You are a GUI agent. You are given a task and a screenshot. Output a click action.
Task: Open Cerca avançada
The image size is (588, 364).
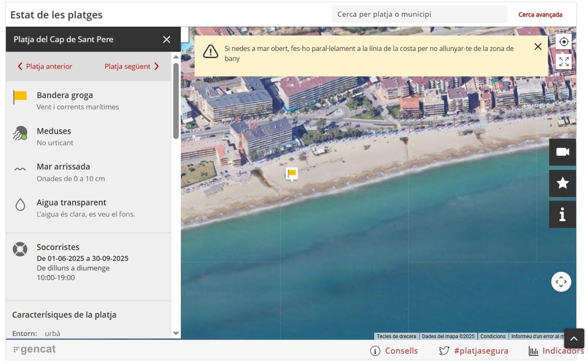(x=540, y=15)
